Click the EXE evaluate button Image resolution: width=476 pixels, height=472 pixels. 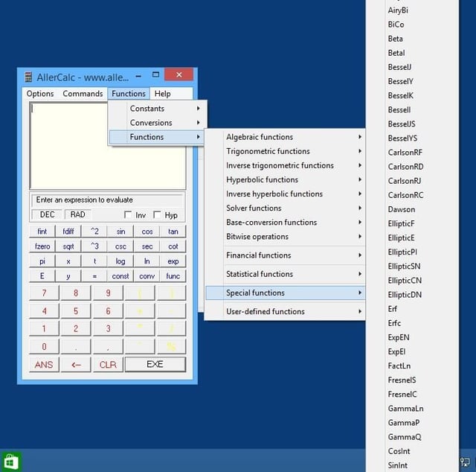pos(155,364)
